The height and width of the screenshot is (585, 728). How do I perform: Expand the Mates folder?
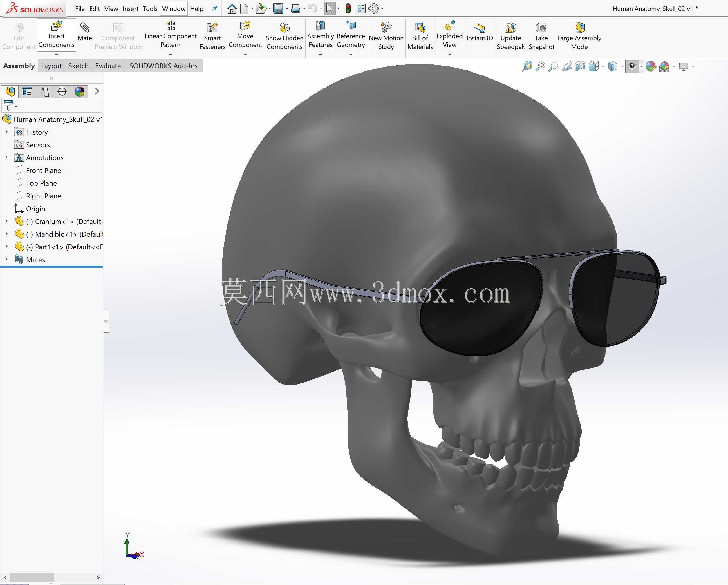click(6, 260)
